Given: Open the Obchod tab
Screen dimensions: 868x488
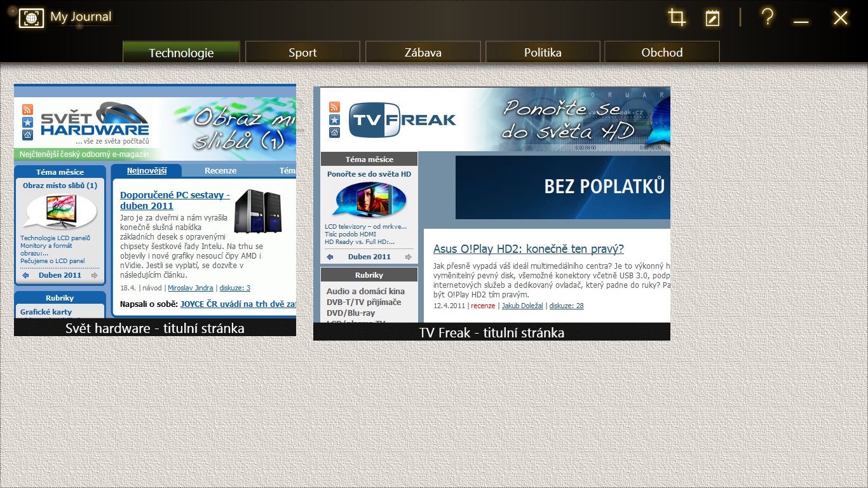Looking at the screenshot, I should coord(661,53).
